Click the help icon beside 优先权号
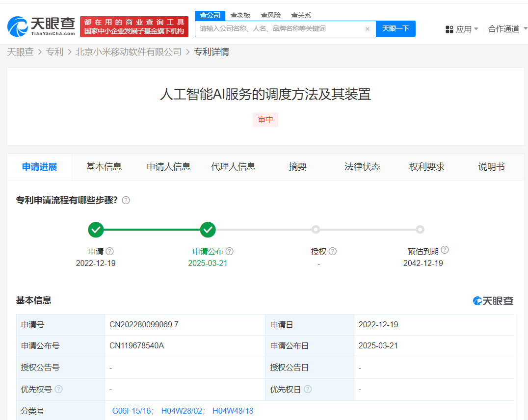The width and height of the screenshot is (528, 420). (59, 389)
